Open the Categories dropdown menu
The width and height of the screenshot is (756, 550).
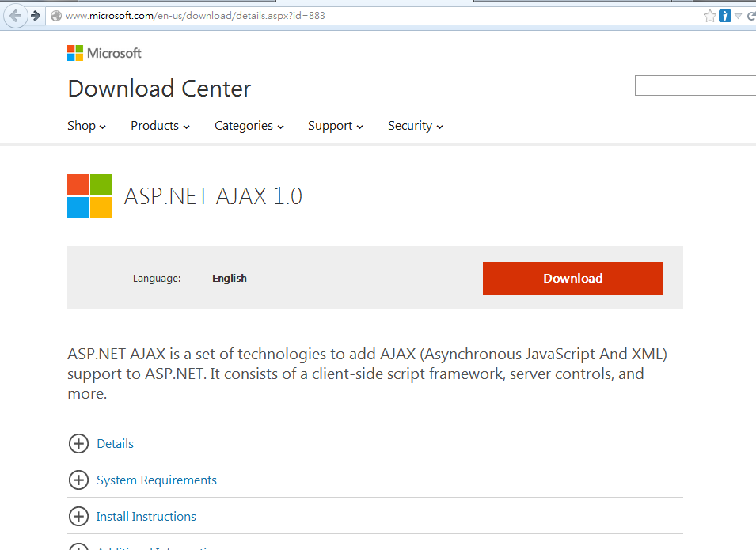249,126
